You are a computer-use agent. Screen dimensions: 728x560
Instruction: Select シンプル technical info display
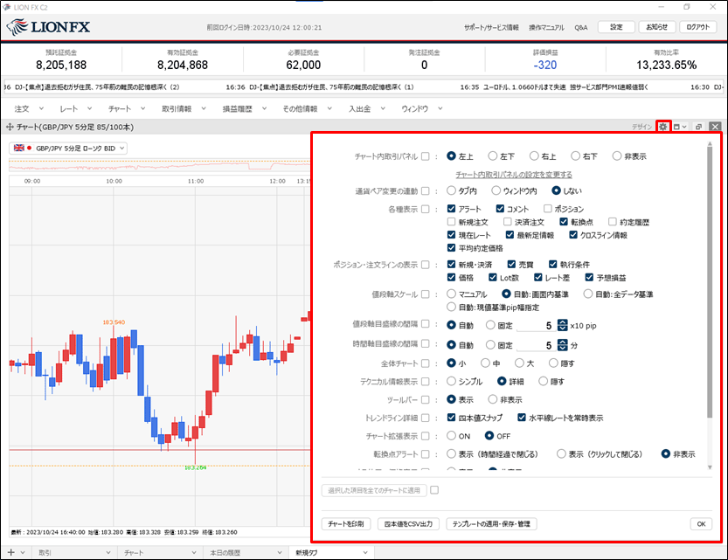pos(451,381)
